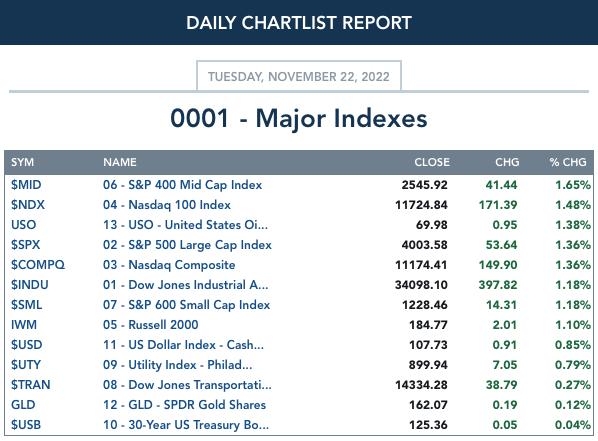Sort table by CHG column header
This screenshot has width=598, height=441.
tap(507, 162)
